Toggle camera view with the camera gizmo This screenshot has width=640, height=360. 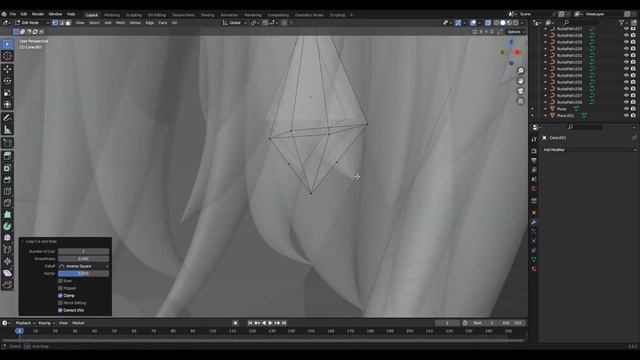click(x=520, y=91)
